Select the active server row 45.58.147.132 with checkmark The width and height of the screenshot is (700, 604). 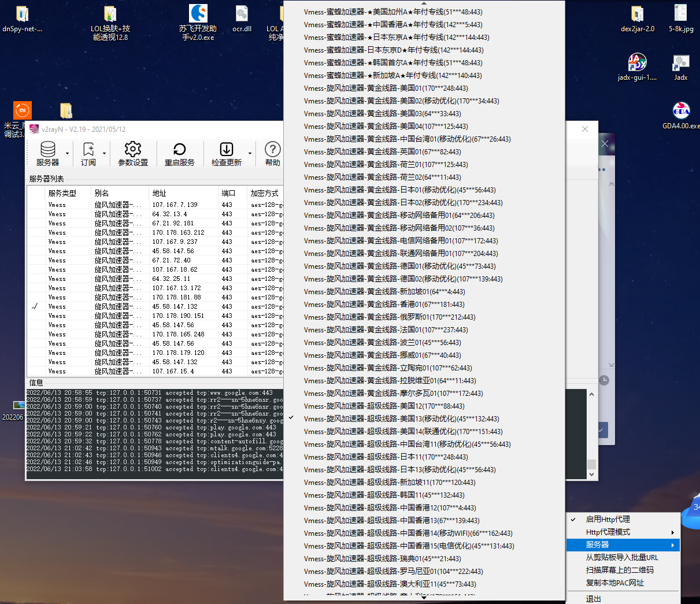click(155, 306)
